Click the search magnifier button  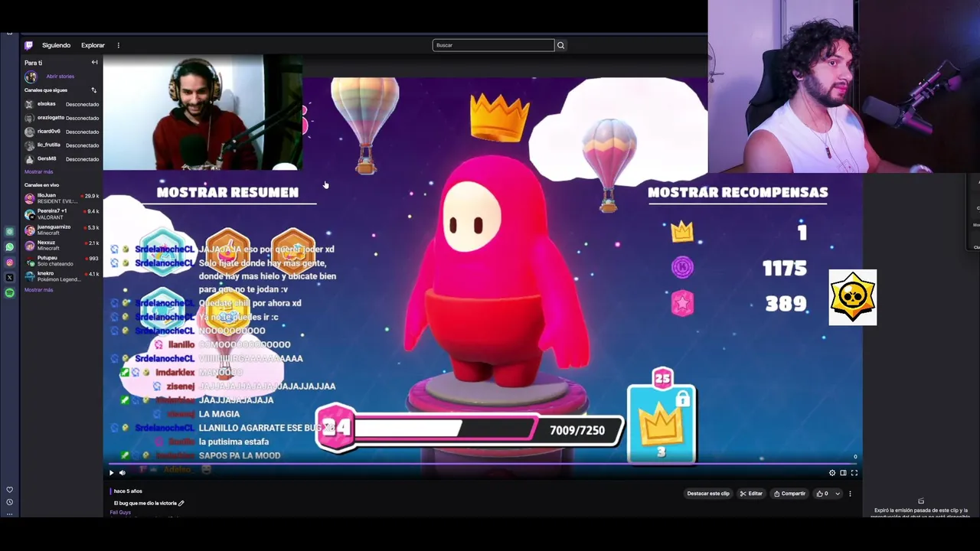[x=560, y=45]
